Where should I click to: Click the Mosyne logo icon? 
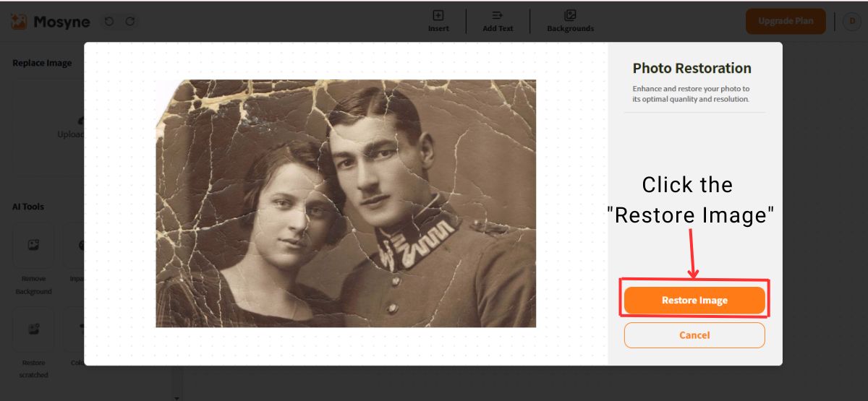[x=20, y=22]
